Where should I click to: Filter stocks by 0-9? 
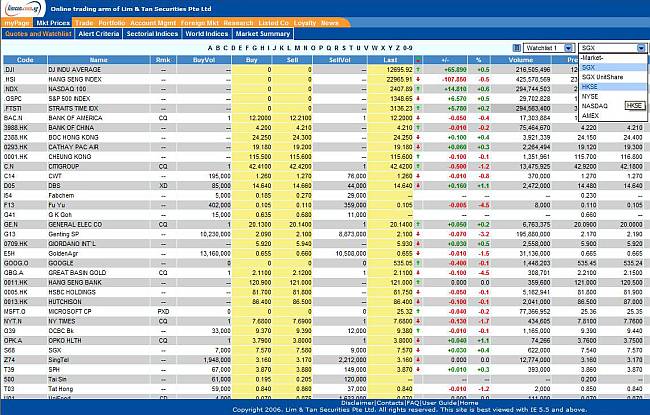407,48
